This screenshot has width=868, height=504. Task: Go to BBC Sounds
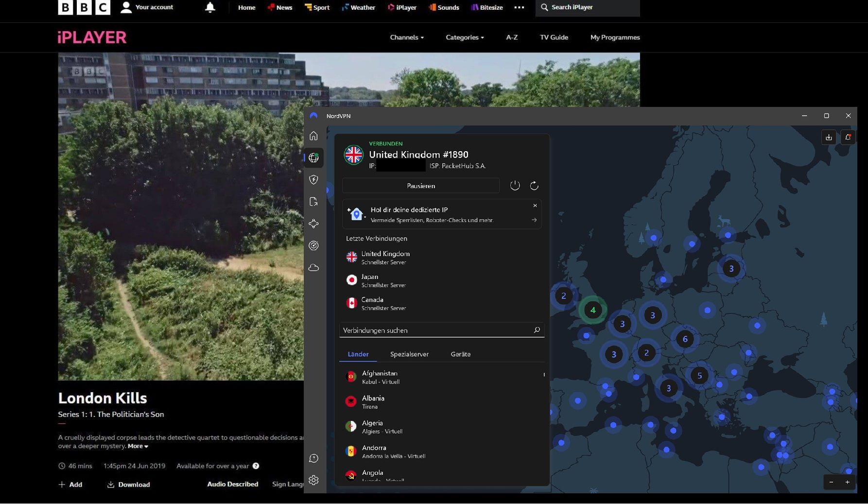(444, 7)
